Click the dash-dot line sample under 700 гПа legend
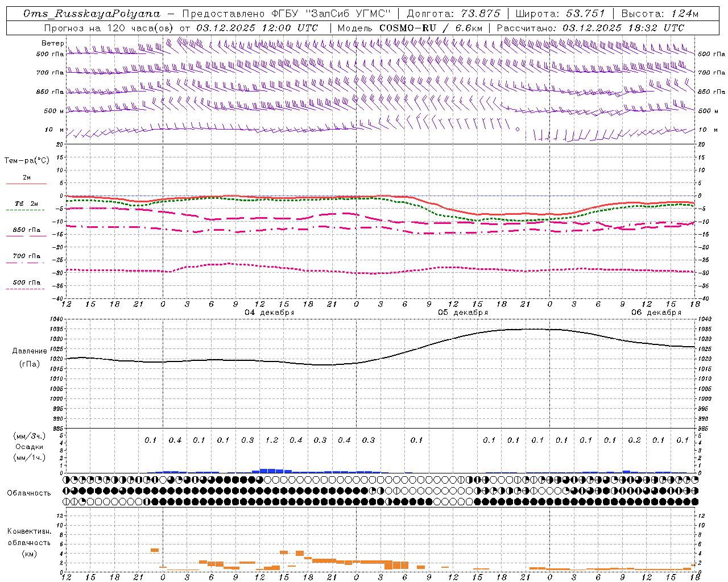Viewport: 728px width, 582px height. coord(26,263)
